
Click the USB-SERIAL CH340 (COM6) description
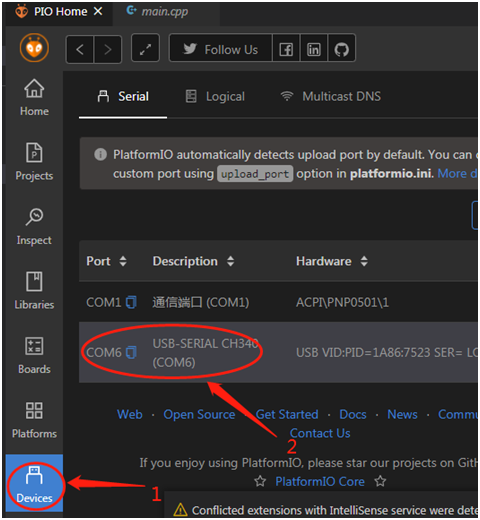tap(205, 353)
